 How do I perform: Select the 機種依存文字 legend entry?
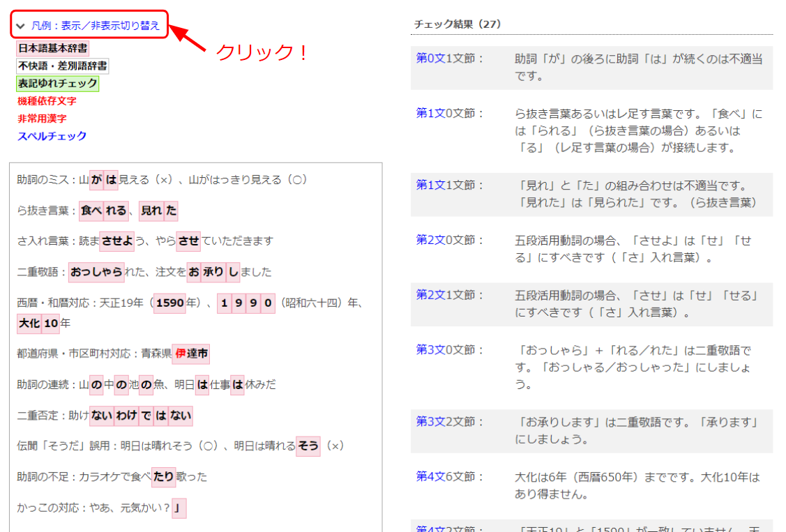[46, 101]
